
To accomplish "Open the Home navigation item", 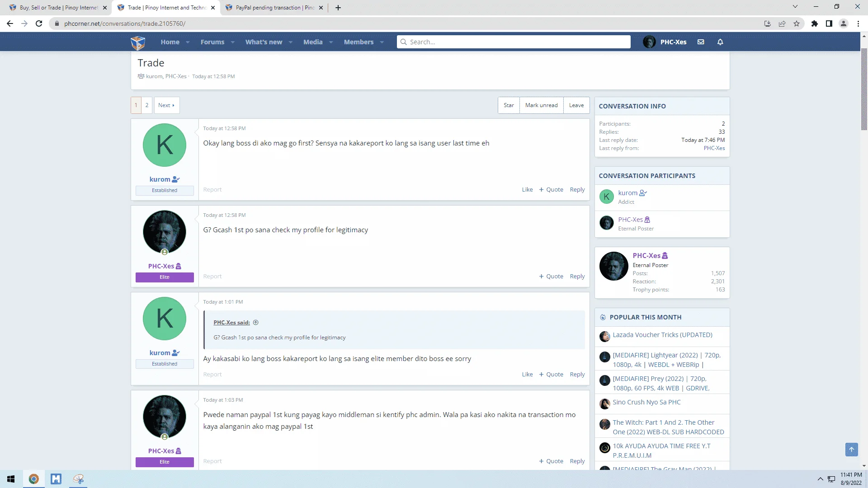I will [170, 42].
